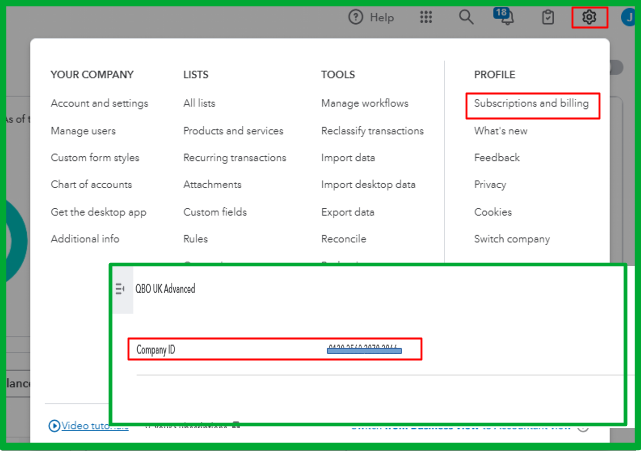Click the TOOLS column heading
Screen dimensions: 641x451
[x=338, y=75]
